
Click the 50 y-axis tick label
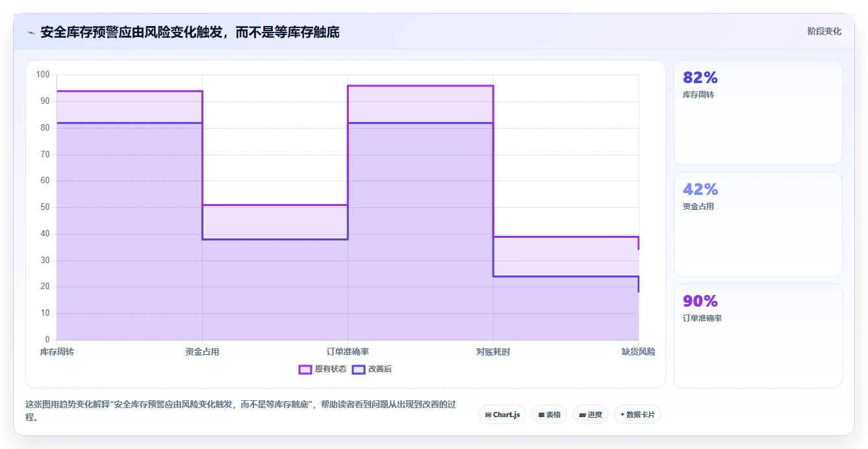click(45, 207)
